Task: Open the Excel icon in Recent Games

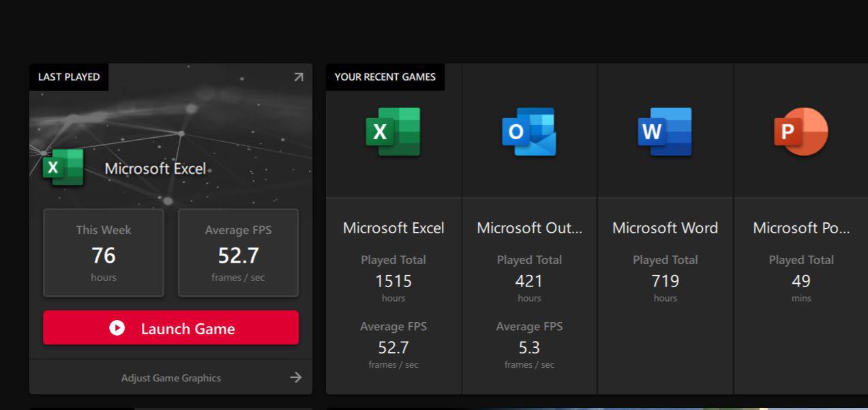Action: click(393, 131)
